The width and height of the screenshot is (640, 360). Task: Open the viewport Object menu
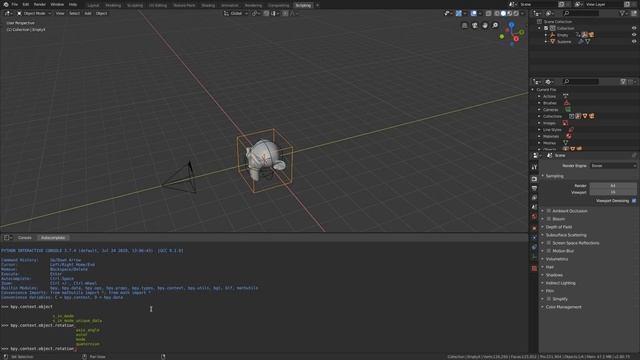tap(101, 13)
